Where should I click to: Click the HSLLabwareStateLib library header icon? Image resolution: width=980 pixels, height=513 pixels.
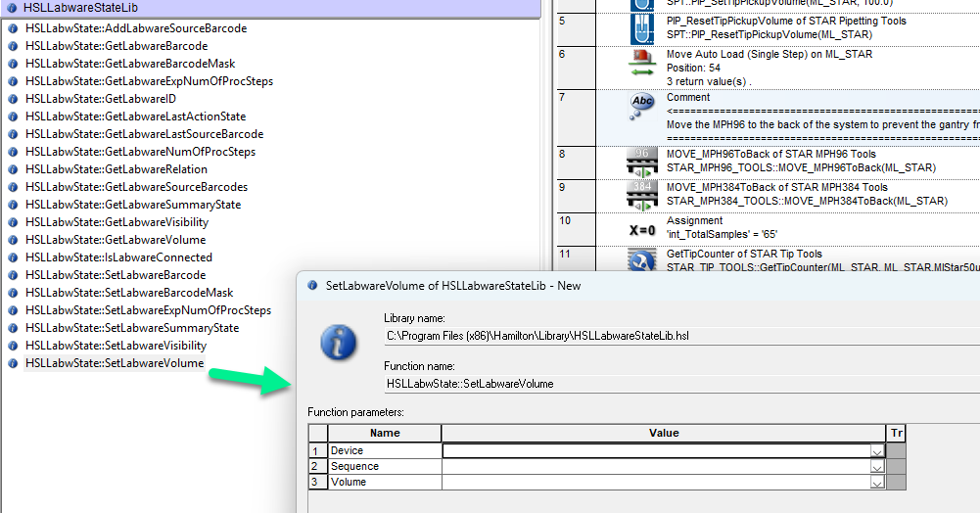click(x=12, y=8)
